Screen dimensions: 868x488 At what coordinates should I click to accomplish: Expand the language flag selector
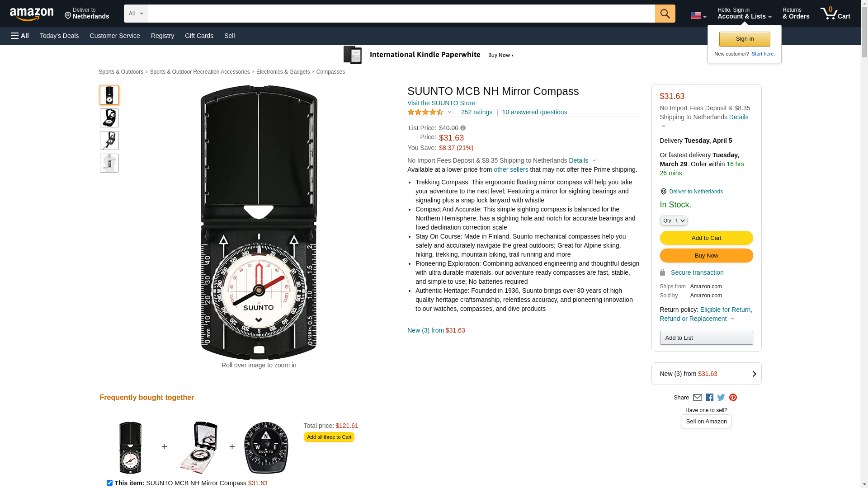click(698, 16)
